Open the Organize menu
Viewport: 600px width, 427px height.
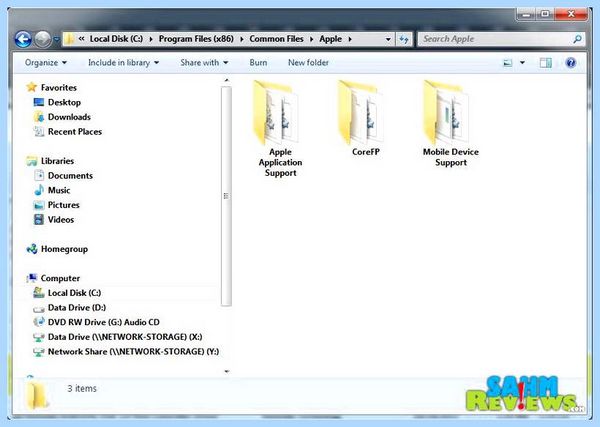pyautogui.click(x=46, y=62)
